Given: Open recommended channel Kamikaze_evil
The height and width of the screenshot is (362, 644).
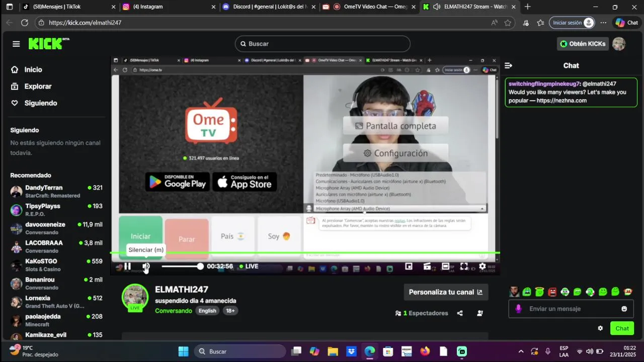Looking at the screenshot, I should click(x=56, y=335).
